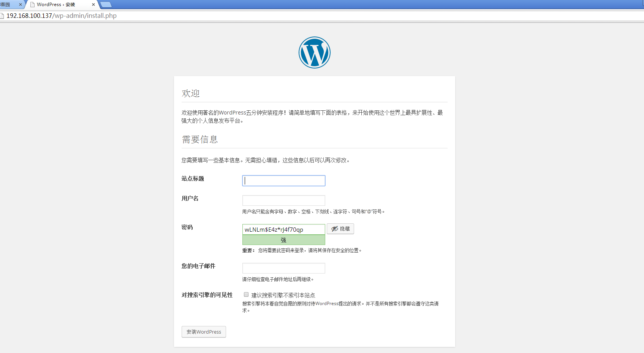Close the WordPress › 安装 tab
644x353 pixels.
point(93,5)
